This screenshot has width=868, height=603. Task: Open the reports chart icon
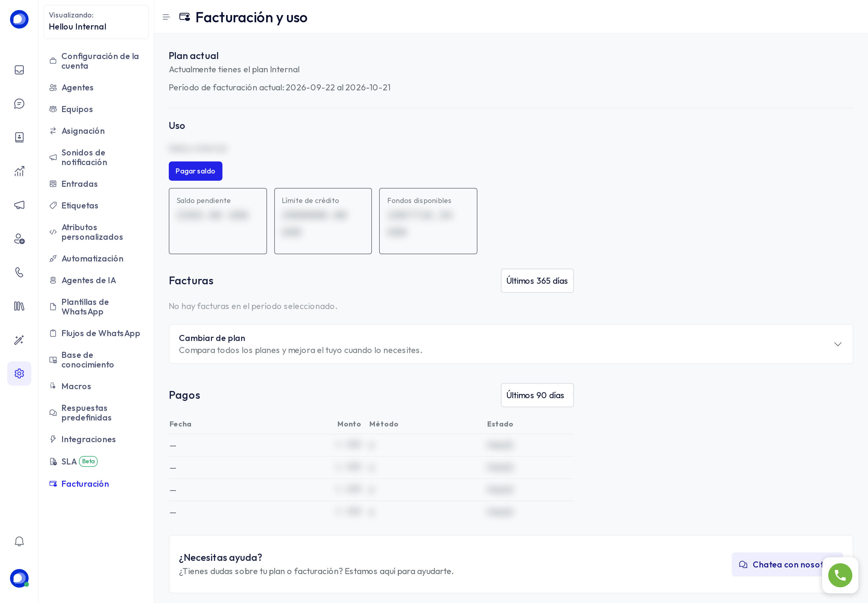[x=19, y=171]
